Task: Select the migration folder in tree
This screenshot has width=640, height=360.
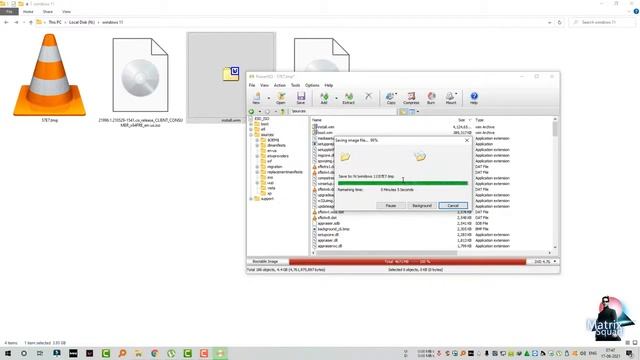Action: (x=275, y=167)
